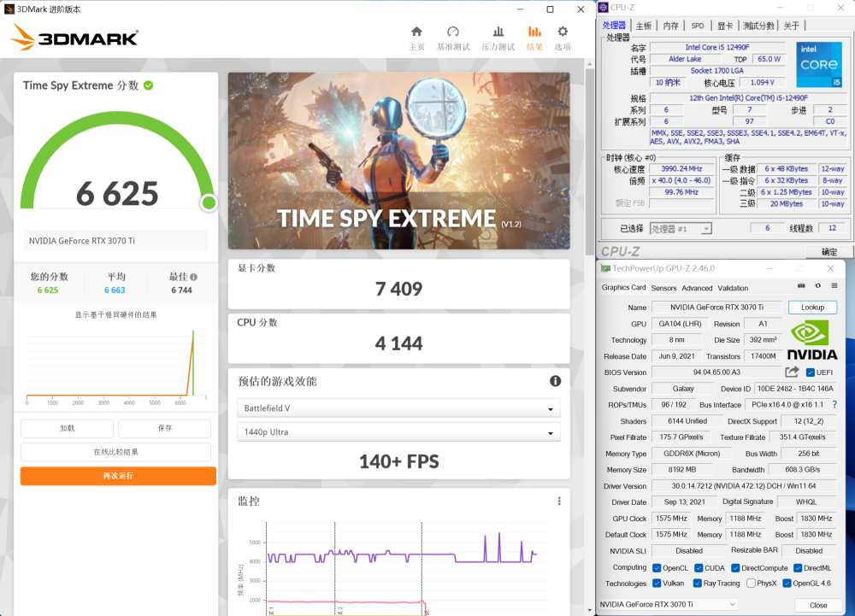The image size is (855, 616).
Task: Toggle the PhysX checkbox
Action: pyautogui.click(x=750, y=584)
